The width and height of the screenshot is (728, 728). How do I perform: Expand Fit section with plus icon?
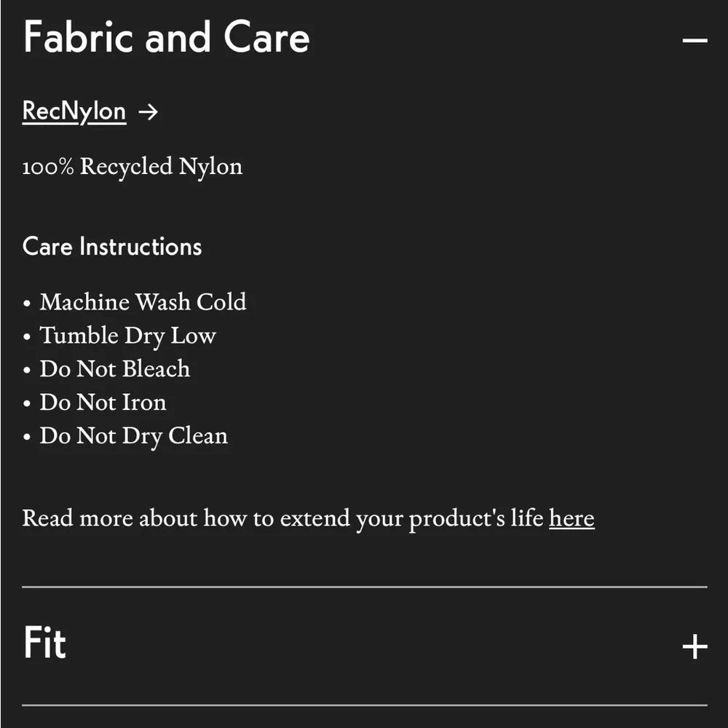click(x=695, y=646)
